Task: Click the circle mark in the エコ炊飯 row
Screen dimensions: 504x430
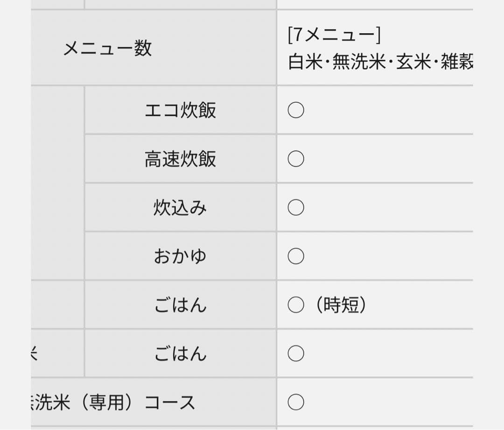Action: tap(296, 111)
